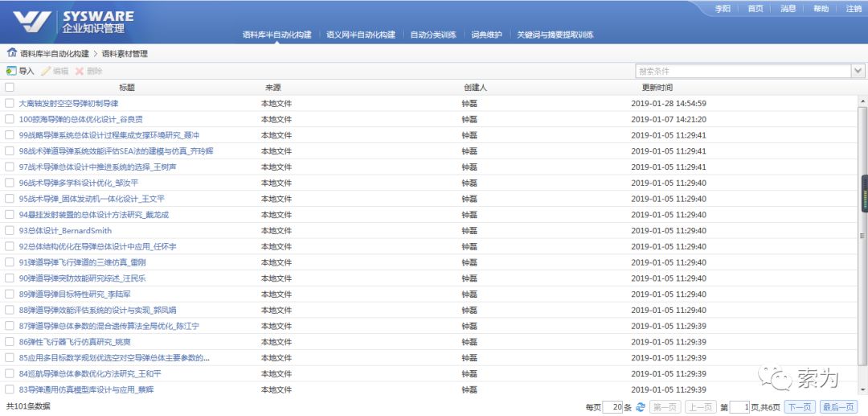Open link 91弹道导弹飞行弹道的三维仿真_雷刚
868x416 pixels.
click(83, 262)
